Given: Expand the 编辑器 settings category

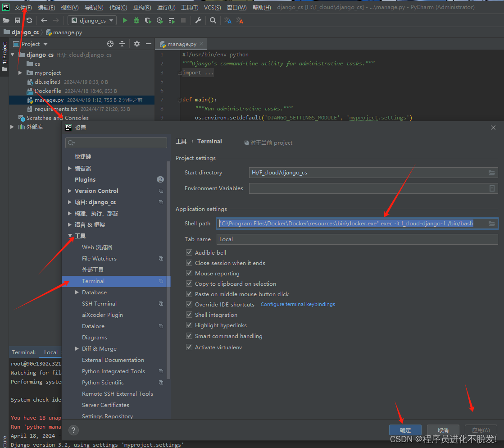Looking at the screenshot, I should [x=70, y=168].
